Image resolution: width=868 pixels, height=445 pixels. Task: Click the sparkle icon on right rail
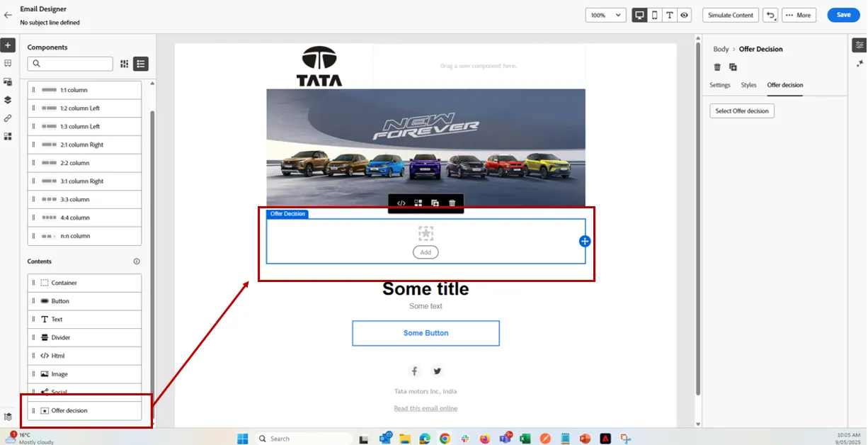860,63
